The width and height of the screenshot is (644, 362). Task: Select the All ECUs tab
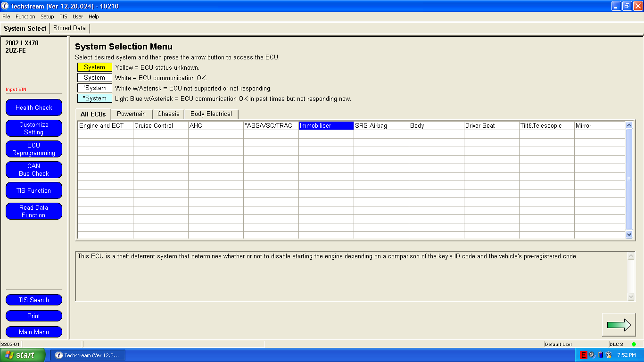[93, 114]
